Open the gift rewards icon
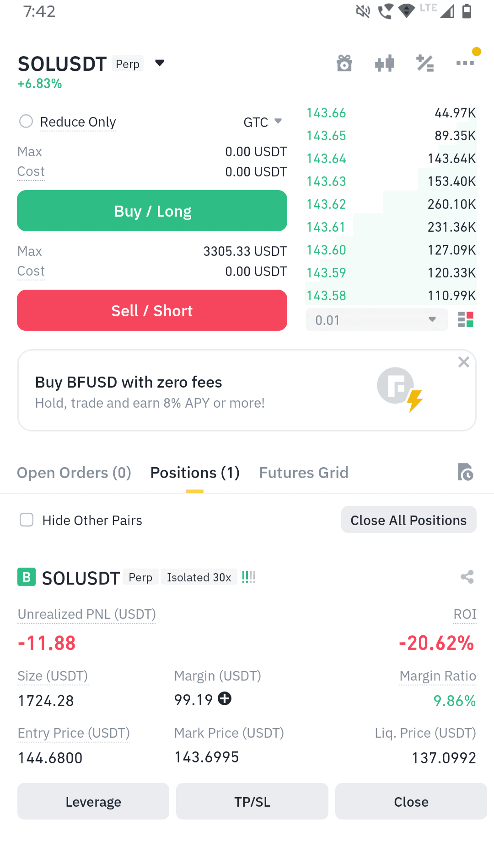Screen dimensions: 494x868 pyautogui.click(x=344, y=63)
